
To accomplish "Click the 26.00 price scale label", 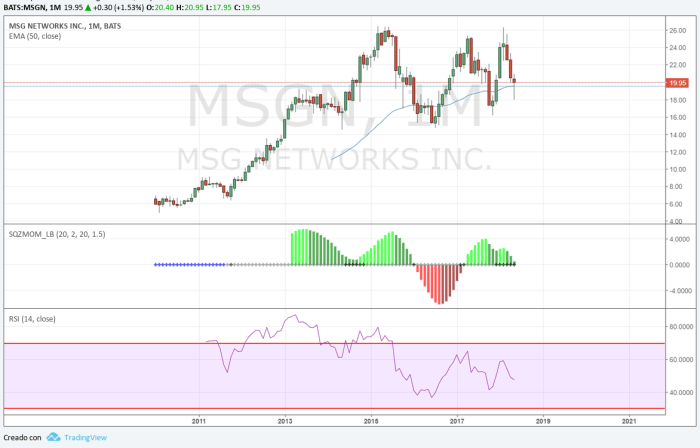I will (678, 30).
